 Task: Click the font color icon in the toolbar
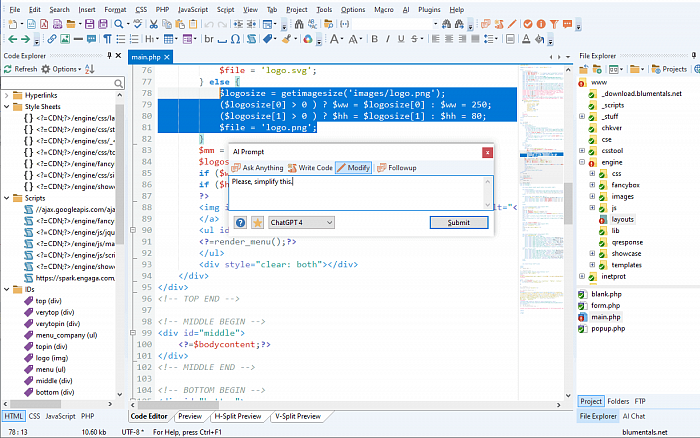click(x=525, y=39)
